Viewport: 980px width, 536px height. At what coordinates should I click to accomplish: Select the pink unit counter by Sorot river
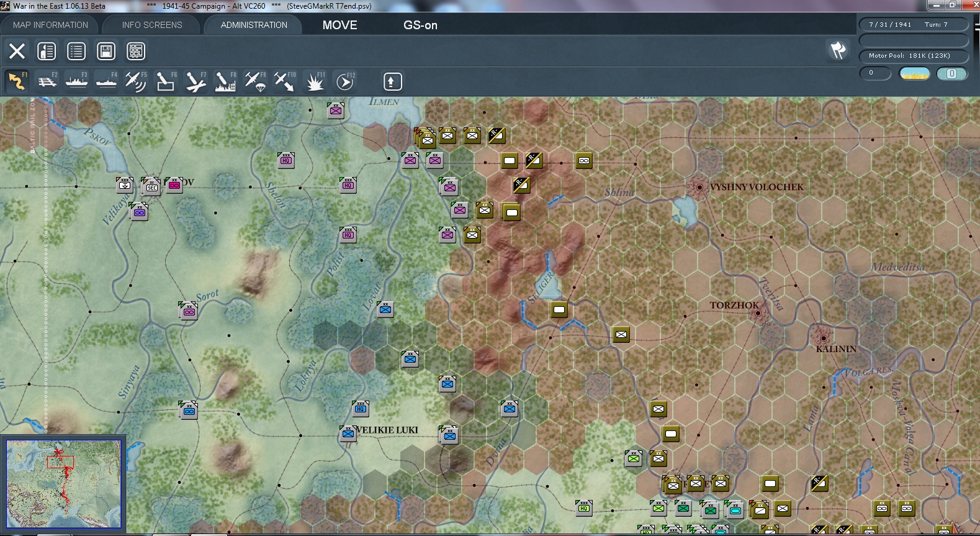tap(188, 311)
